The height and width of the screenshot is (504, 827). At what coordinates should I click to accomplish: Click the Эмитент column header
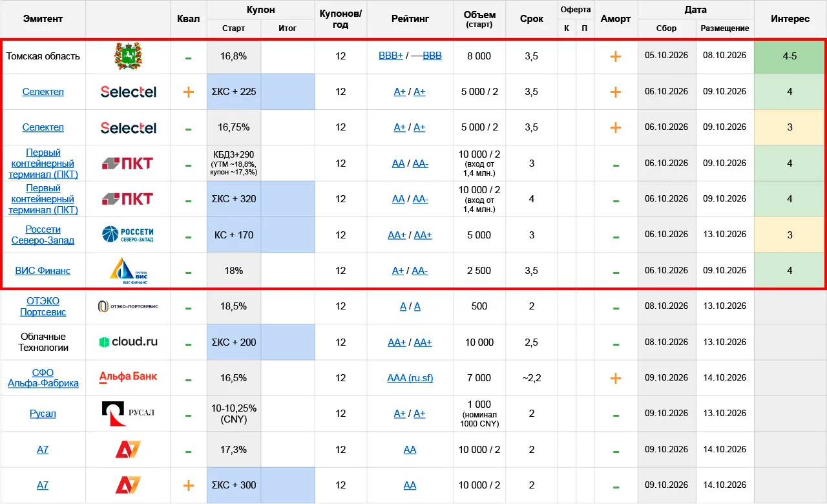tap(43, 19)
